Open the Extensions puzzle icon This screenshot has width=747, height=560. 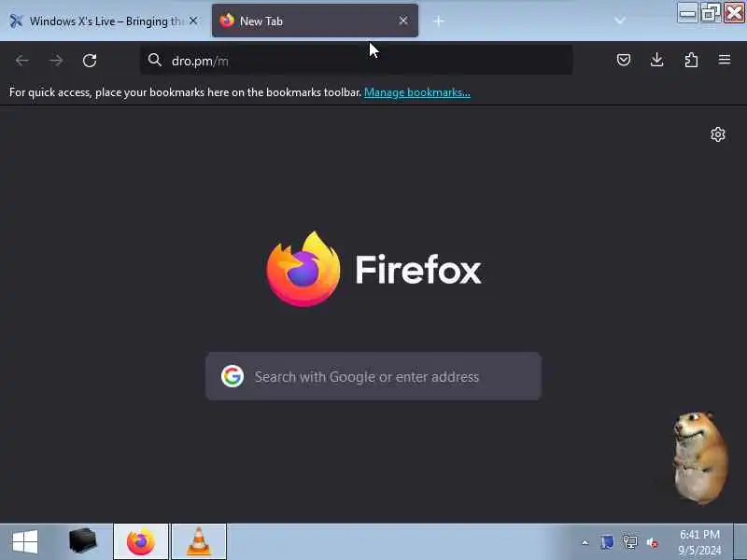coord(691,60)
